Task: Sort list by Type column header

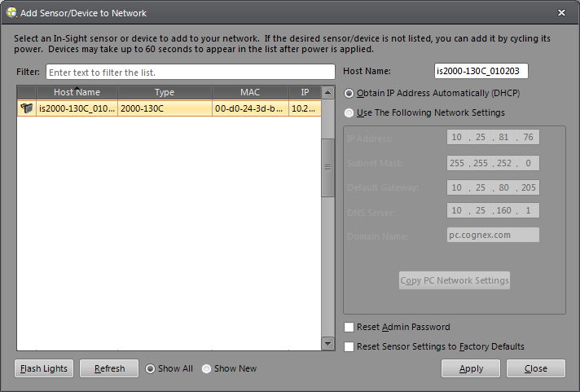Action: click(165, 93)
